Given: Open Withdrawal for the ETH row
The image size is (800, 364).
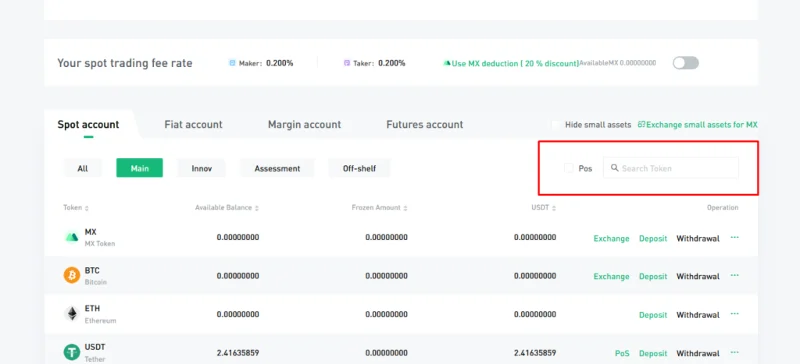Looking at the screenshot, I should click(698, 315).
